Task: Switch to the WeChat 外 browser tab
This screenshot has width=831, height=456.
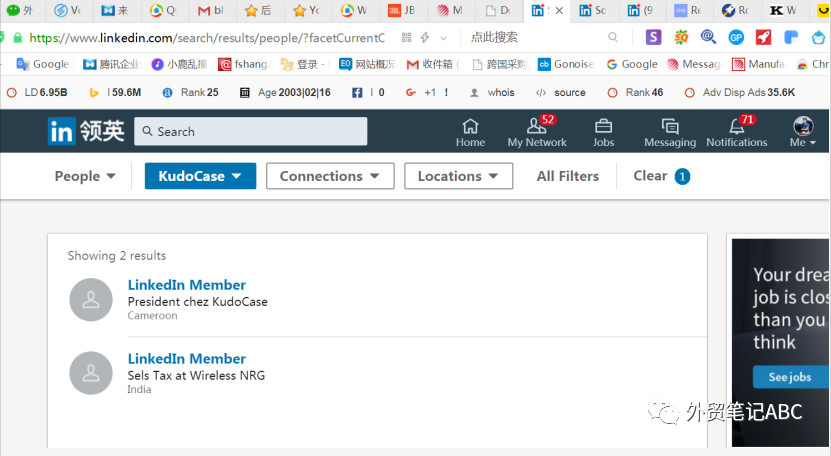Action: (20, 10)
